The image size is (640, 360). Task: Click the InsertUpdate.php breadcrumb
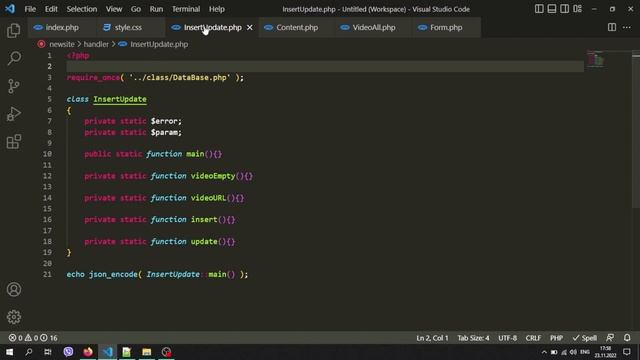point(159,44)
